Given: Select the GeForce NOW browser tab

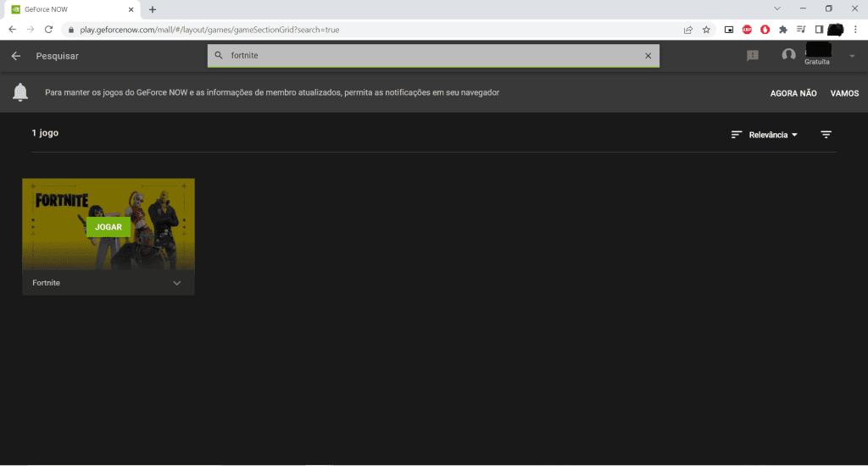Looking at the screenshot, I should point(68,9).
